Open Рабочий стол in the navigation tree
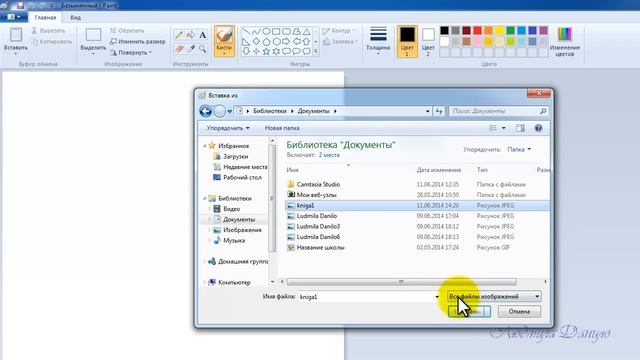Viewport: 640px width, 360px height. pyautogui.click(x=242, y=178)
